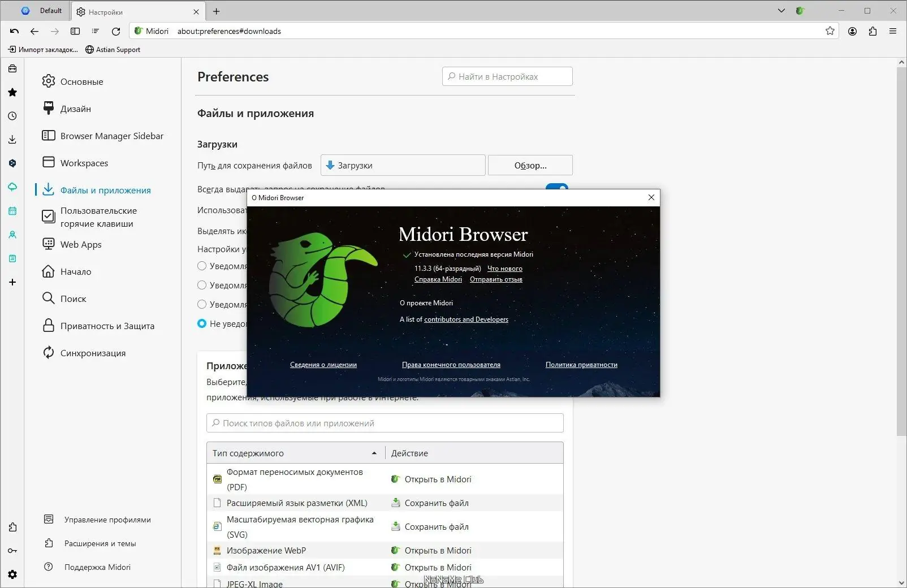Image resolution: width=907 pixels, height=588 pixels.
Task: Open Workspaces settings category
Action: point(75,163)
